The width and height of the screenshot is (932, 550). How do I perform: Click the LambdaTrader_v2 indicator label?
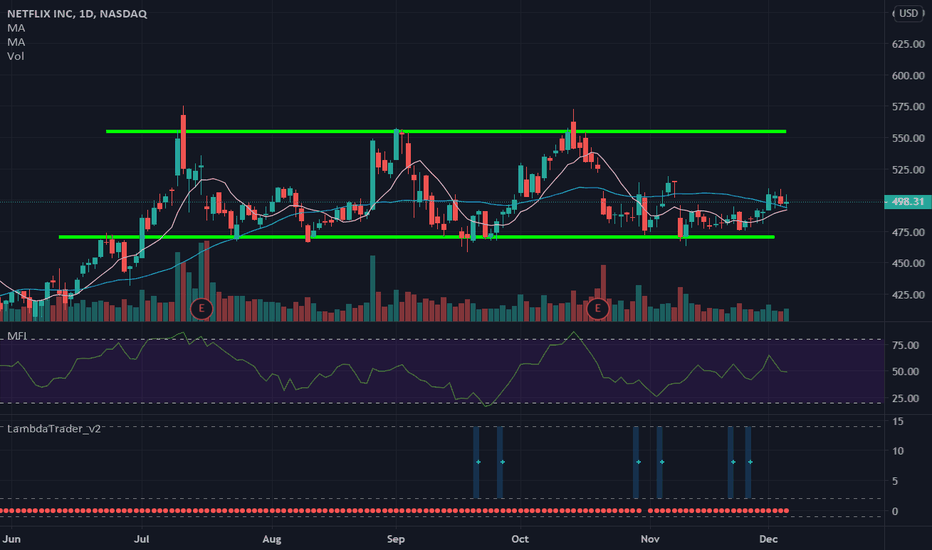tap(53, 429)
